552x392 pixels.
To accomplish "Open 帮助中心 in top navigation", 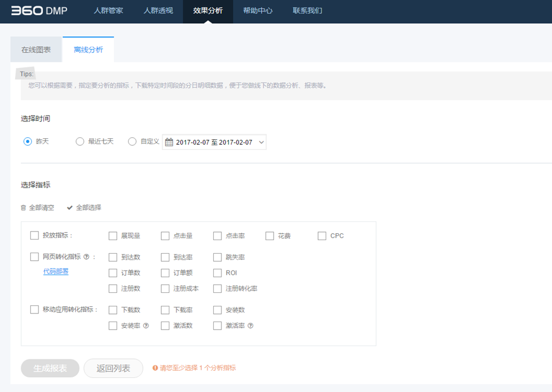I will (x=258, y=11).
